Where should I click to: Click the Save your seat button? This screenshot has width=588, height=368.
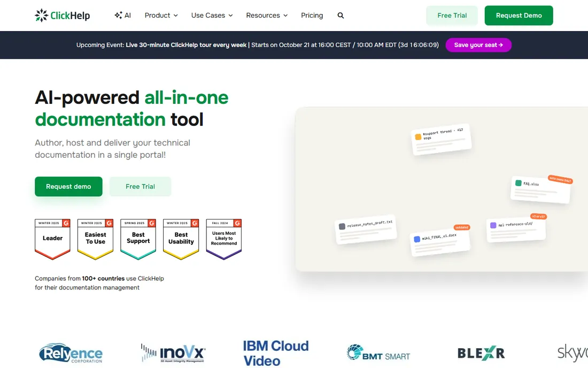click(x=478, y=45)
